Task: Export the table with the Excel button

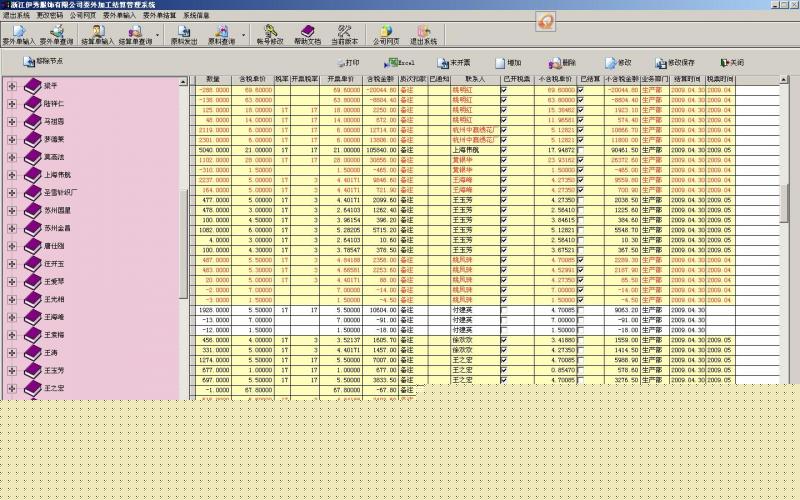Action: 399,63
